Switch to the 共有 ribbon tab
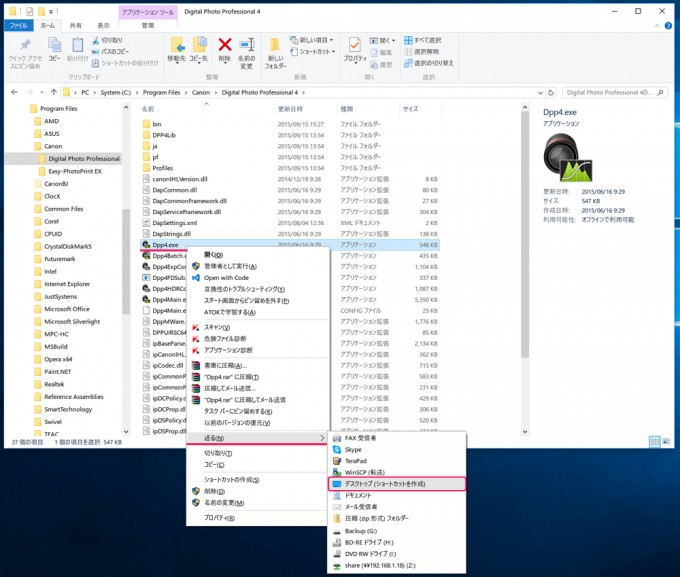The height and width of the screenshot is (577, 680). click(x=75, y=26)
